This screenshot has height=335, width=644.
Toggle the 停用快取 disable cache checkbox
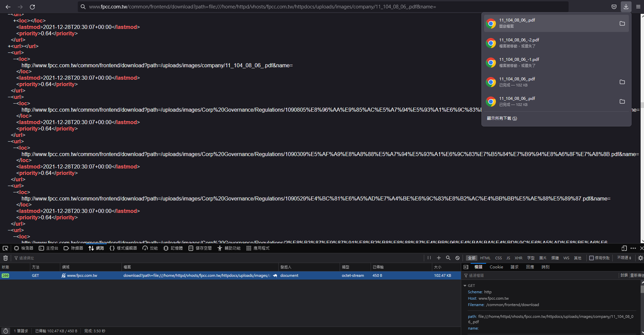point(599,258)
